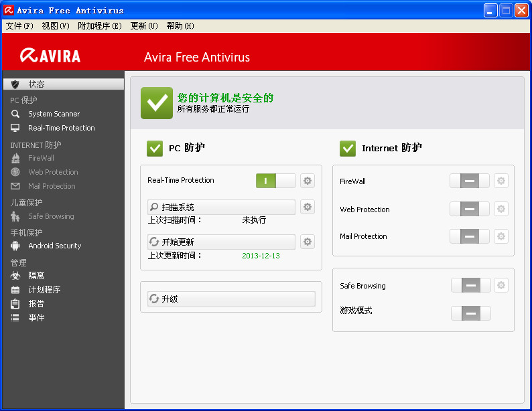Open the 帮助(H) menu
Screen dimensions: 532x411
point(180,25)
